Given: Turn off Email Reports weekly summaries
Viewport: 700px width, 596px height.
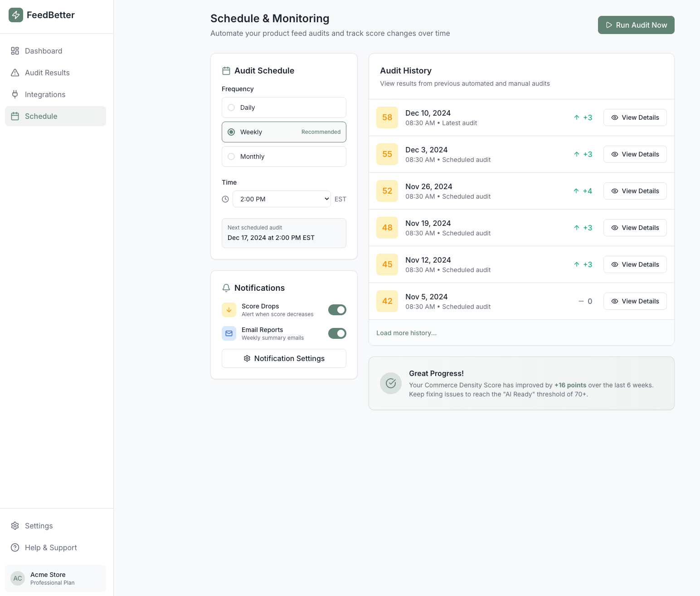Looking at the screenshot, I should click(x=337, y=333).
